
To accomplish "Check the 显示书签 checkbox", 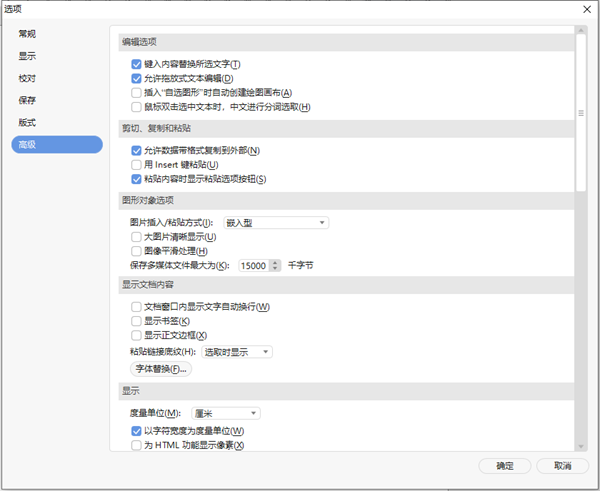I will 136,321.
